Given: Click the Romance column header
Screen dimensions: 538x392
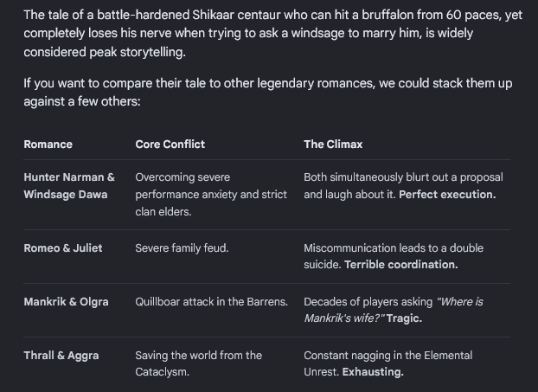Looking at the screenshot, I should coord(48,145).
